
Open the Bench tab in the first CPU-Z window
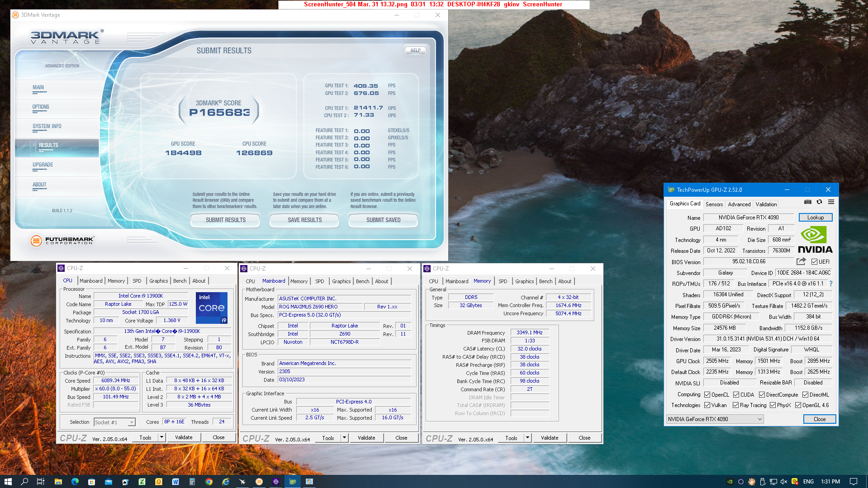point(180,281)
